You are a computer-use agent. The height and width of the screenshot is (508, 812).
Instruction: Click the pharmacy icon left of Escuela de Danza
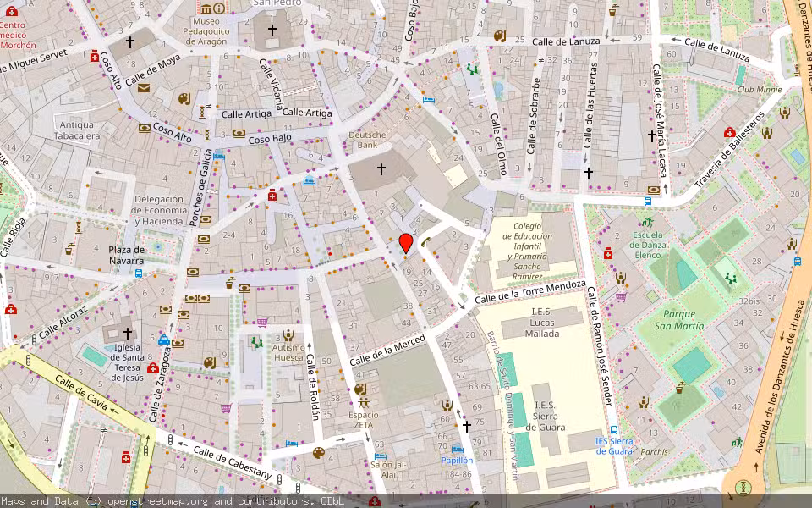point(608,253)
